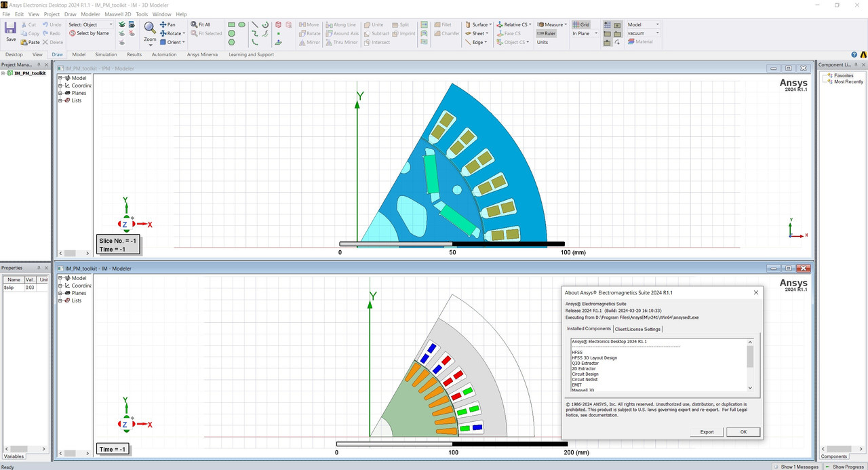This screenshot has height=470, width=868.
Task: Select Most Recently in Component Libraries
Action: click(848, 81)
